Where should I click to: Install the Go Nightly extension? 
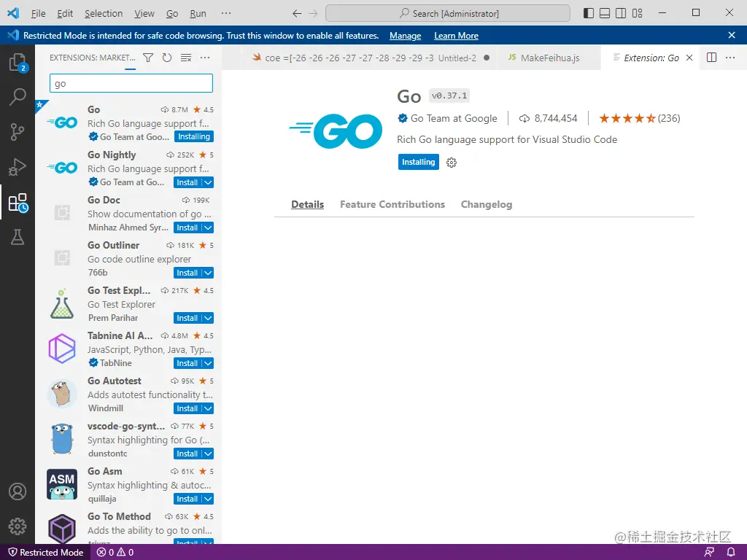pyautogui.click(x=187, y=182)
